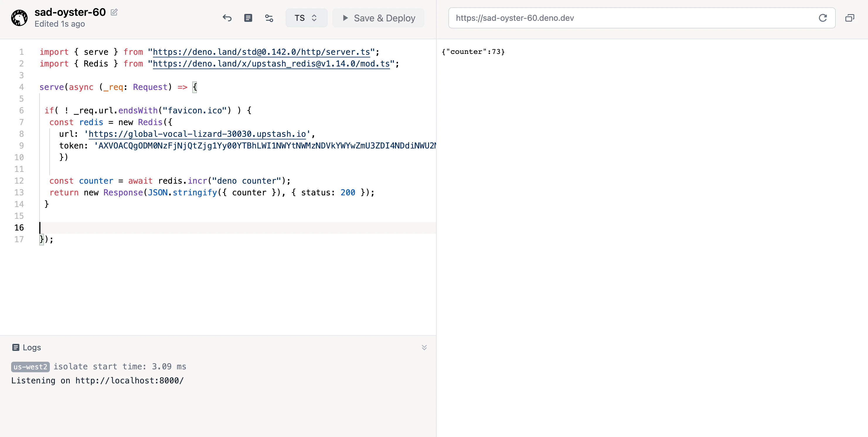Click the sad-oyster-60 project title
Screen dimensions: 868x437
coord(70,12)
